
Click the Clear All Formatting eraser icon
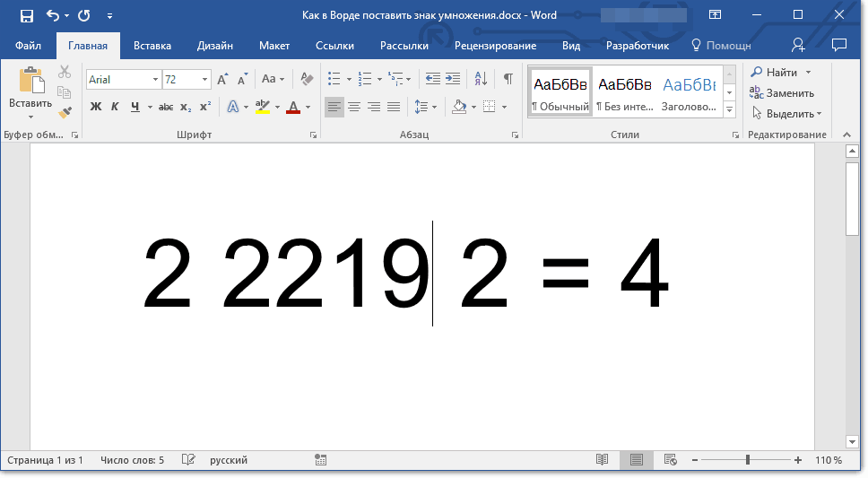(x=307, y=79)
